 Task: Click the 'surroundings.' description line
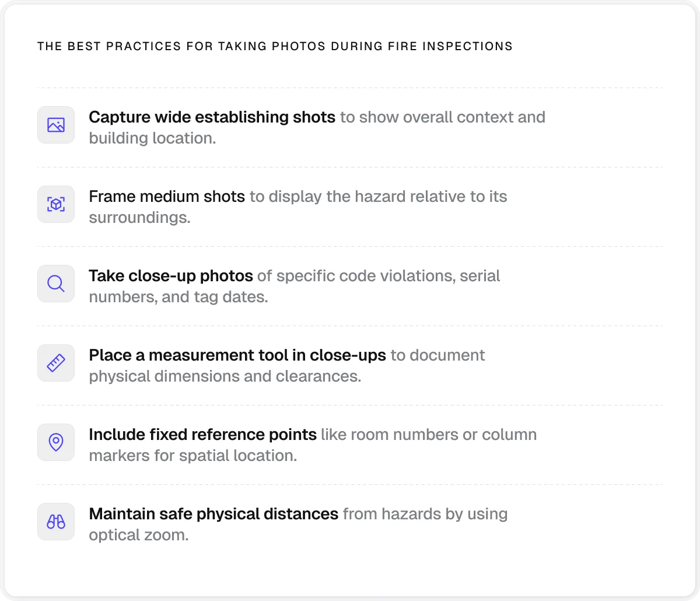click(139, 218)
